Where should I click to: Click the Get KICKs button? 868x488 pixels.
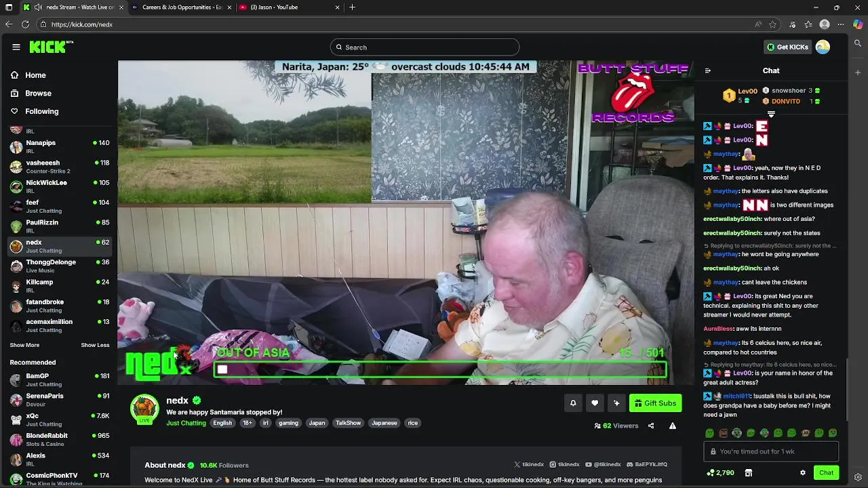click(x=787, y=47)
